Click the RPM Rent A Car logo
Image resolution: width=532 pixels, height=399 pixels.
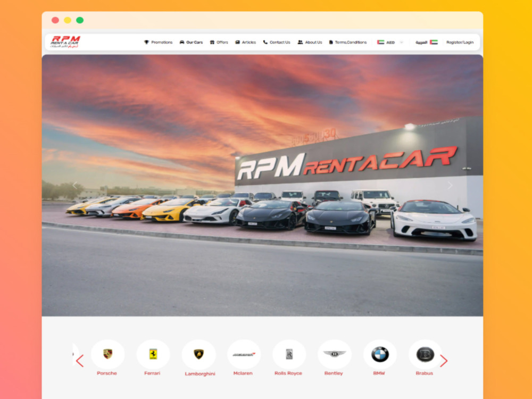coord(65,41)
